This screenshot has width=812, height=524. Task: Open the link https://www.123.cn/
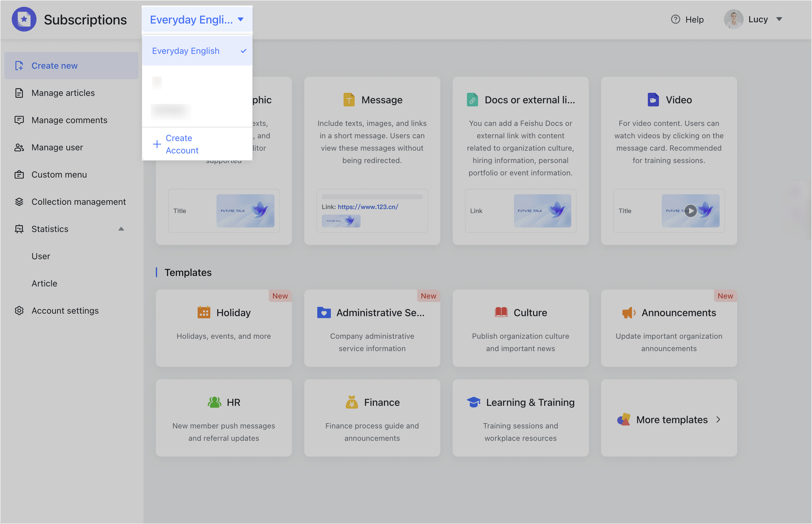(368, 207)
